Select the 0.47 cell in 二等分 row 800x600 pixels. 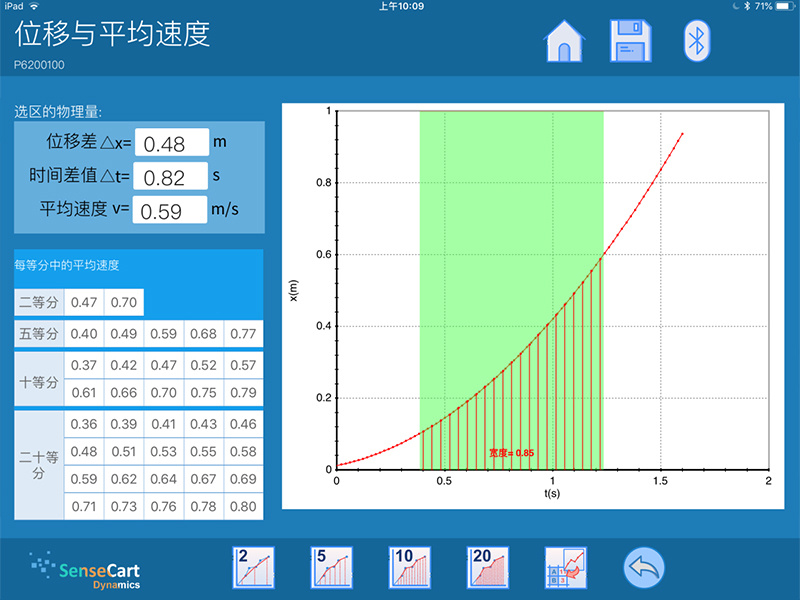pos(84,303)
